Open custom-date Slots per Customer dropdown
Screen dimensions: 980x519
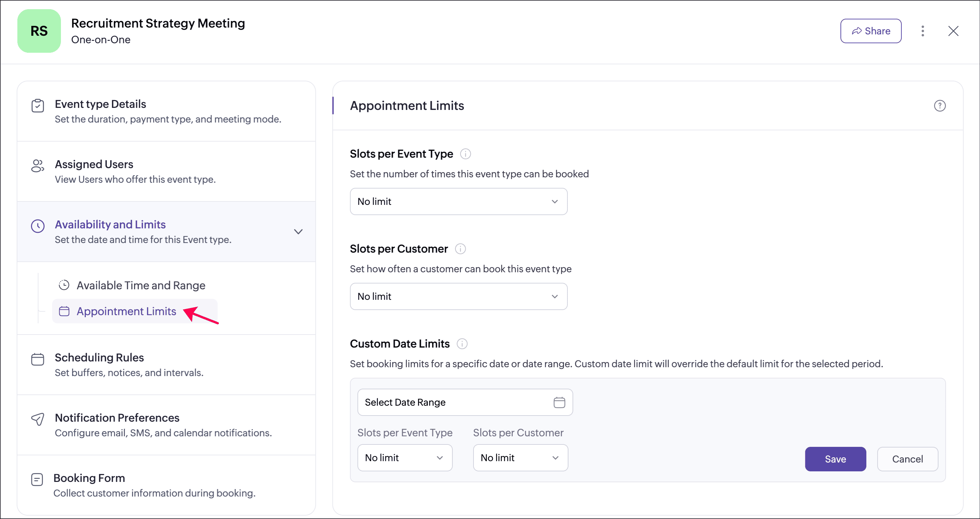coord(520,458)
